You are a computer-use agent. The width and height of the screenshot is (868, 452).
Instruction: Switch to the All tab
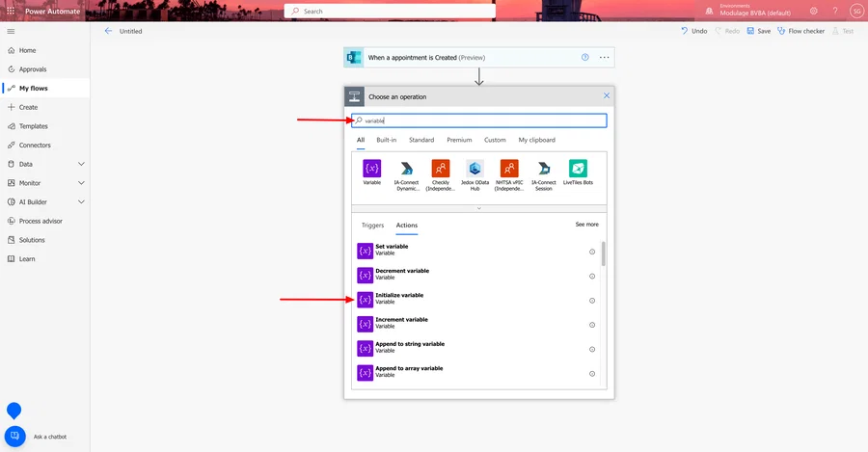click(361, 140)
